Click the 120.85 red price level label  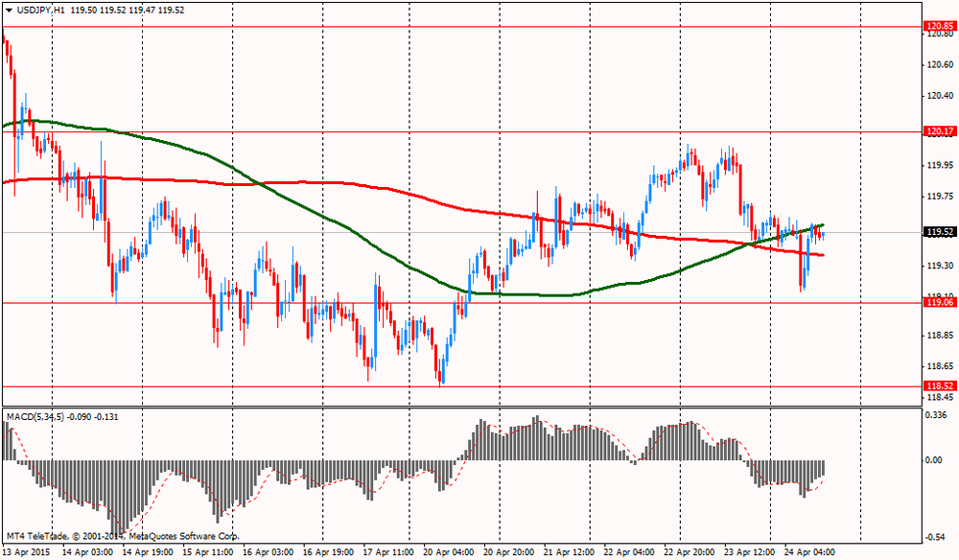click(x=940, y=26)
